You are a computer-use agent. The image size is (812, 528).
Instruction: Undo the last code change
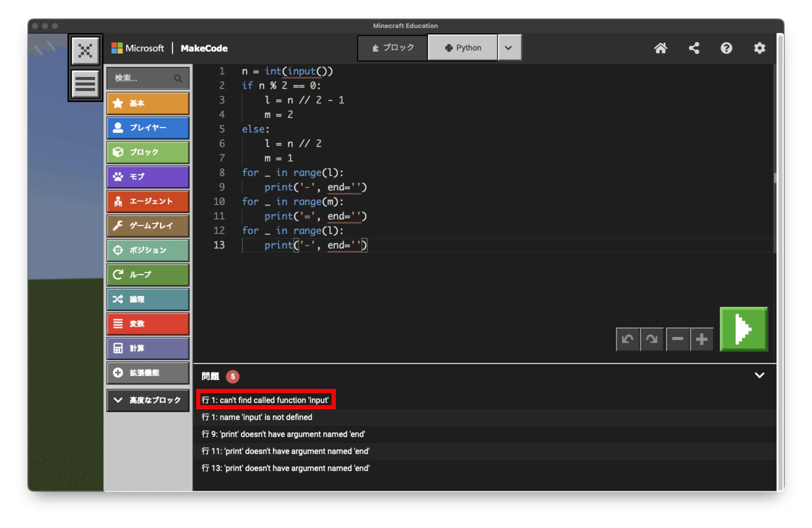pos(627,339)
